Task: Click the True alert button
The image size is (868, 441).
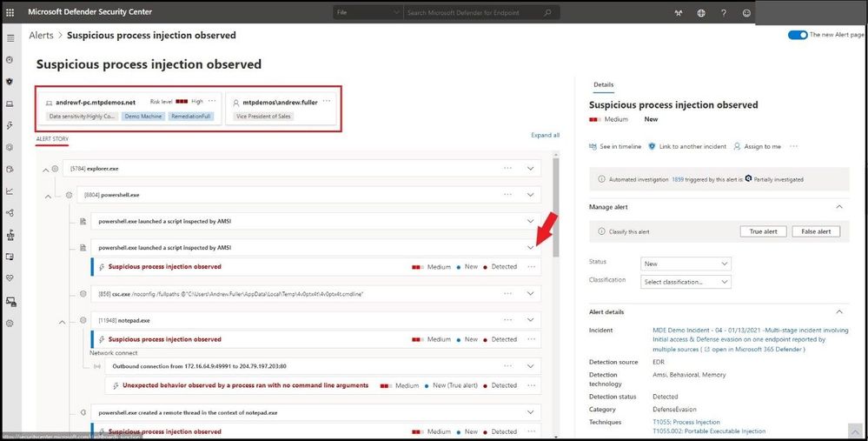Action: [x=764, y=231]
